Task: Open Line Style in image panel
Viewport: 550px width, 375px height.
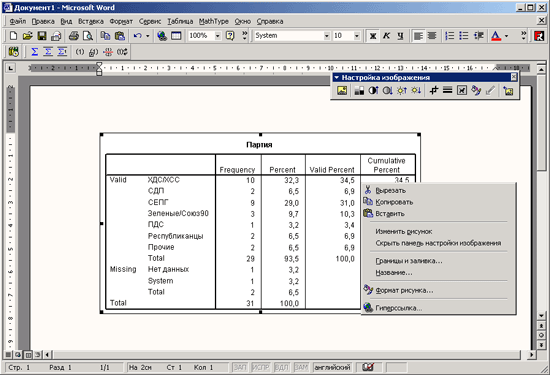Action: tap(448, 91)
